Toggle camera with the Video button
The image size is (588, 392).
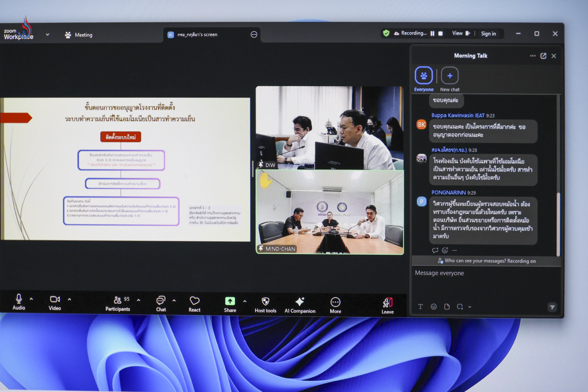[x=55, y=301]
